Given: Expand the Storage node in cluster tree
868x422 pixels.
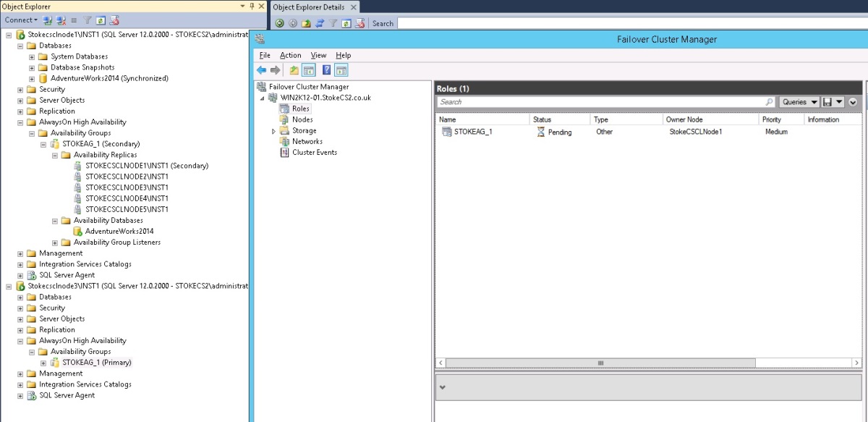Looking at the screenshot, I should pos(273,131).
